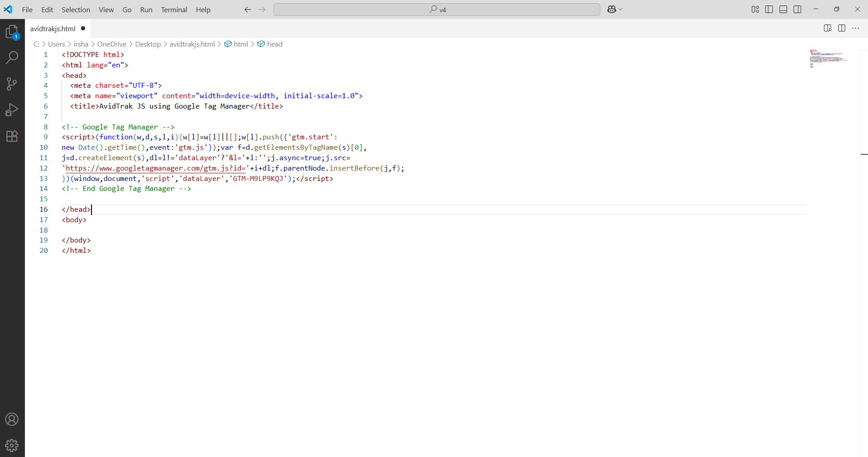Toggle the Primary Side Bar visibility

point(769,9)
